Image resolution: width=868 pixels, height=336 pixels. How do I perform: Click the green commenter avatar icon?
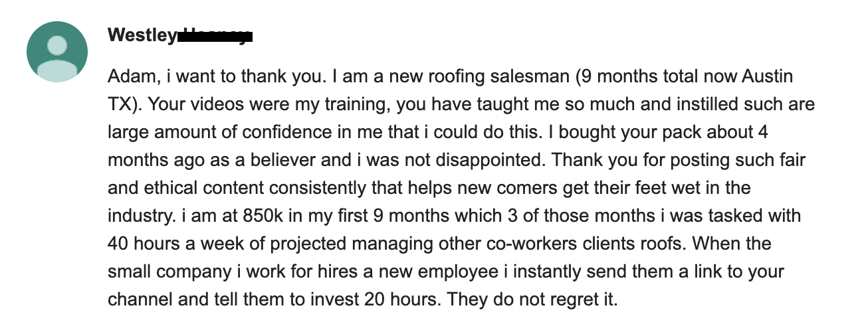57,52
